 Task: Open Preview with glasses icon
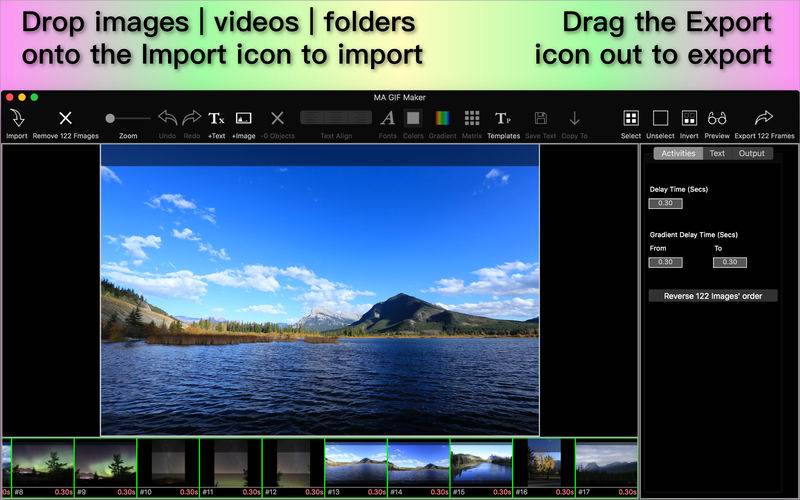717,118
